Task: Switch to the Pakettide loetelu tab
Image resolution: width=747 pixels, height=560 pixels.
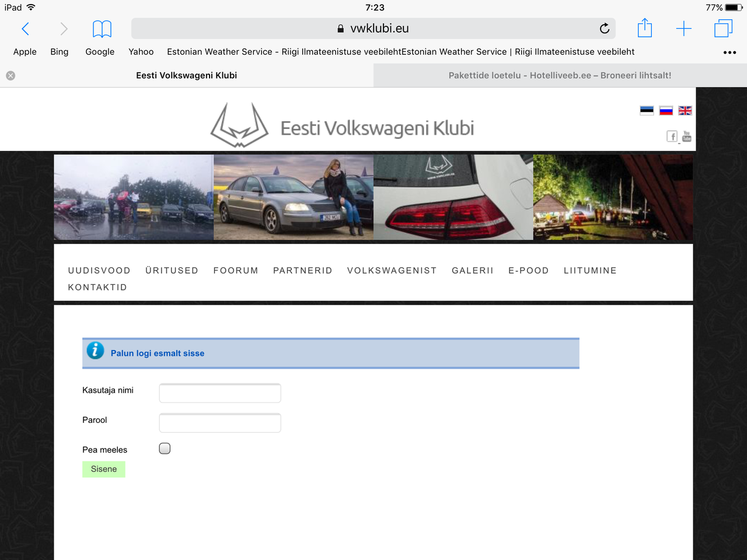Action: pos(560,75)
